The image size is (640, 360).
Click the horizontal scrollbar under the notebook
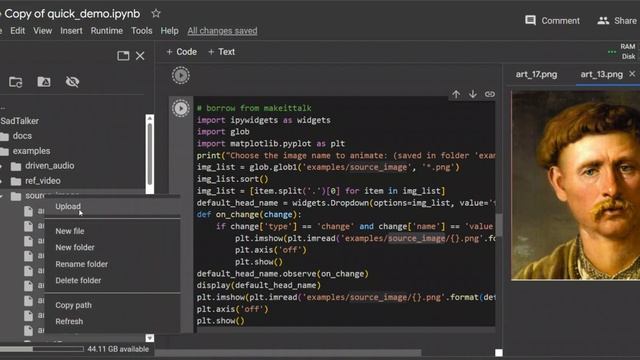[x=288, y=353]
